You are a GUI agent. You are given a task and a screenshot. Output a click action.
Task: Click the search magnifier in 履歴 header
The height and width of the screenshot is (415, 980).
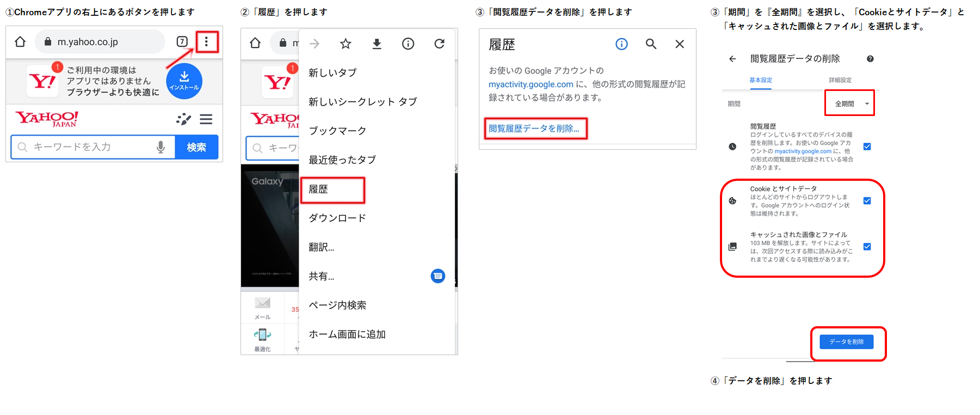coord(651,44)
